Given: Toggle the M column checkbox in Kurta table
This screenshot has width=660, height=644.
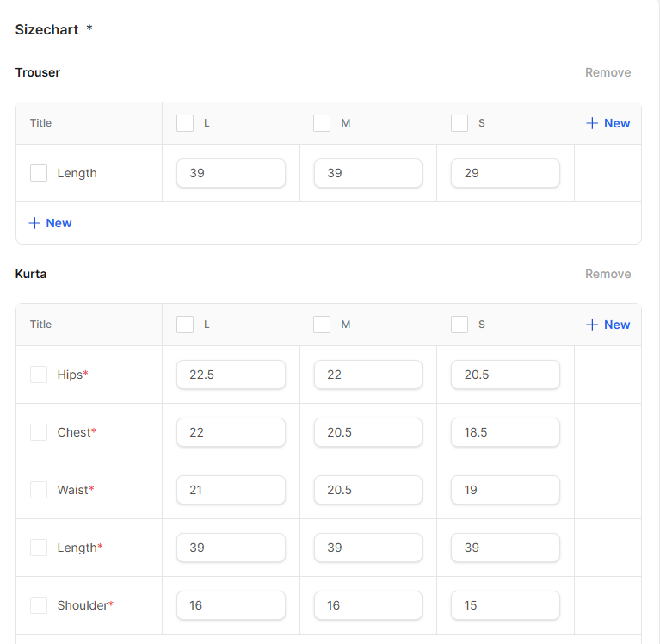Looking at the screenshot, I should click(x=322, y=325).
